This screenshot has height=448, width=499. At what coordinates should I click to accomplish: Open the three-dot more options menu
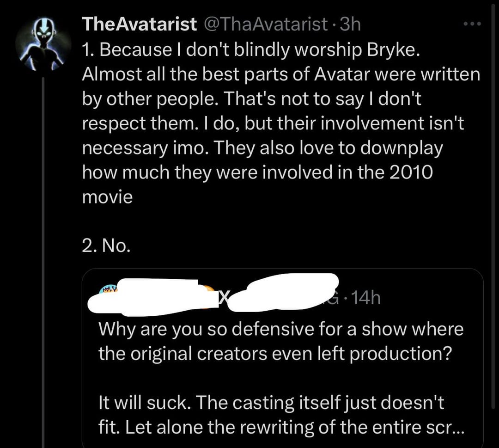point(473,24)
